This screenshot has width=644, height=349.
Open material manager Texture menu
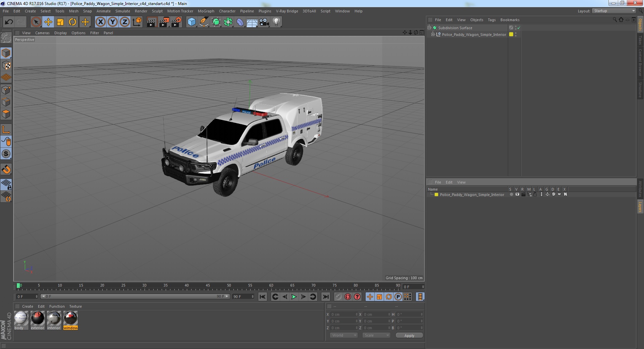75,306
